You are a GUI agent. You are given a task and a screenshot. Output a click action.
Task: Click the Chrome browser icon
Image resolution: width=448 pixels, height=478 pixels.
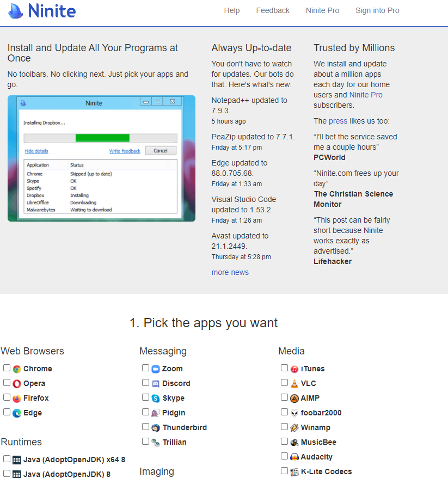[17, 369]
